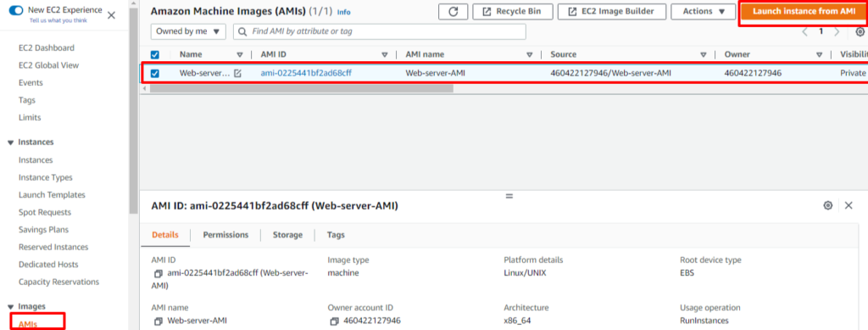Screen dimensions: 868x330
Task: Uncheck the Web-server-AMI row checkbox
Action: 155,73
